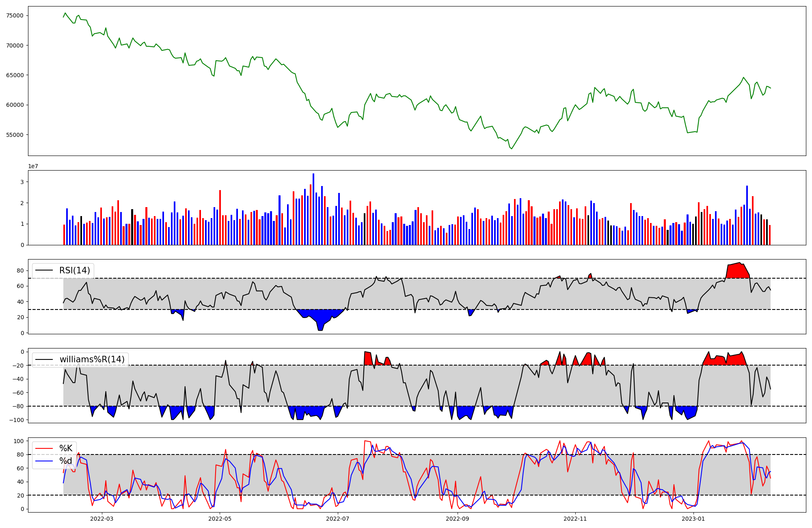Click the williams%R(14) legend label
The height and width of the screenshot is (528, 812).
click(x=92, y=359)
